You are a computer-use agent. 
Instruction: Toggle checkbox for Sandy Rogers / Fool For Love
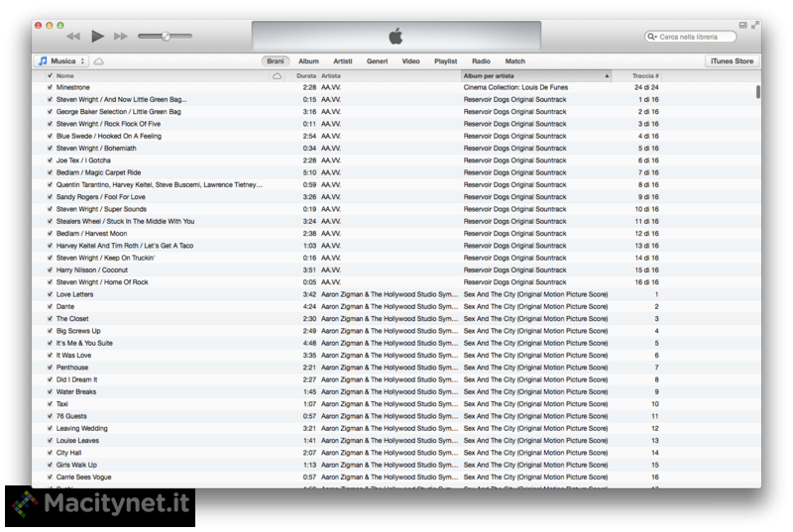50,197
